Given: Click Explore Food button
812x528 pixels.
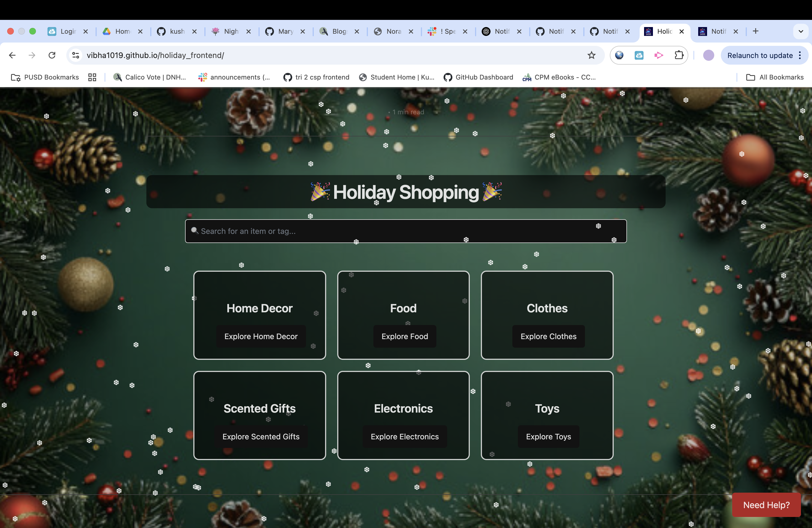Looking at the screenshot, I should (x=405, y=336).
